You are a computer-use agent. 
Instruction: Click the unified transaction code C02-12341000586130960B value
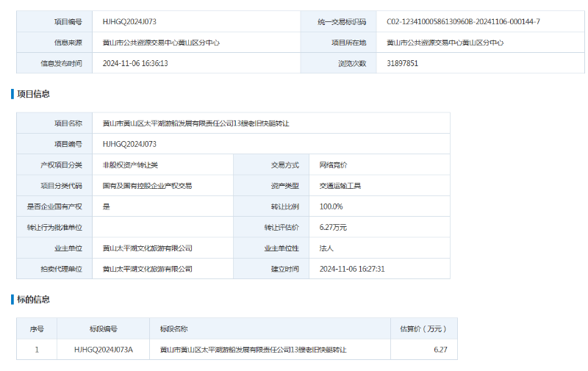point(463,22)
